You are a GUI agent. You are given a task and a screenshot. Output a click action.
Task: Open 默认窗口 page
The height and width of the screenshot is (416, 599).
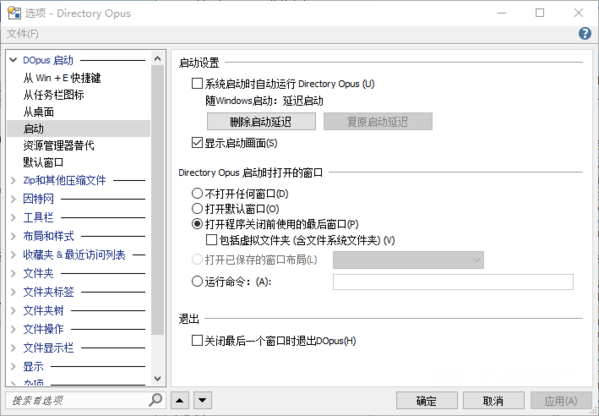43,162
